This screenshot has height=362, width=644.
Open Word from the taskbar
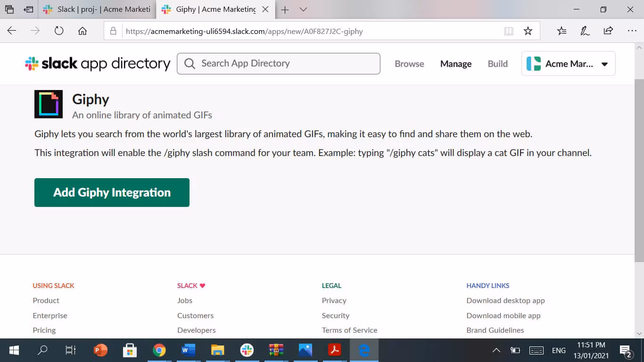coord(188,350)
